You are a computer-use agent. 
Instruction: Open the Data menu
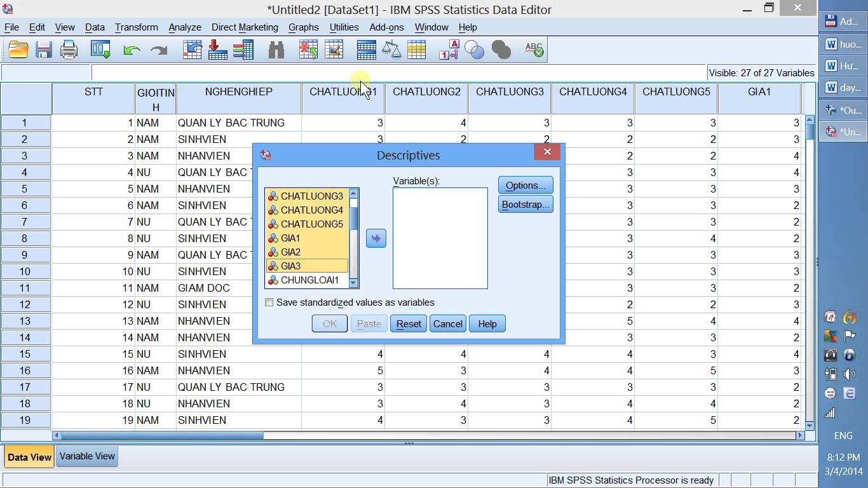coord(95,27)
